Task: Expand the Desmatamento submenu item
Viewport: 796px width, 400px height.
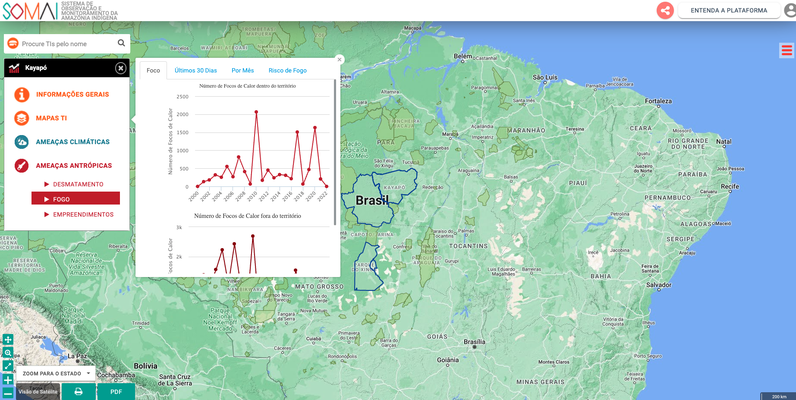Action: (x=78, y=184)
